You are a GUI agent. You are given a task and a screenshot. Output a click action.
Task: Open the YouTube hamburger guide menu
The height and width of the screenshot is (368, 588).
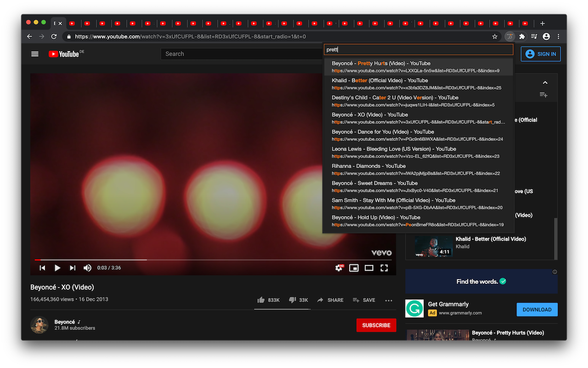[x=35, y=54]
